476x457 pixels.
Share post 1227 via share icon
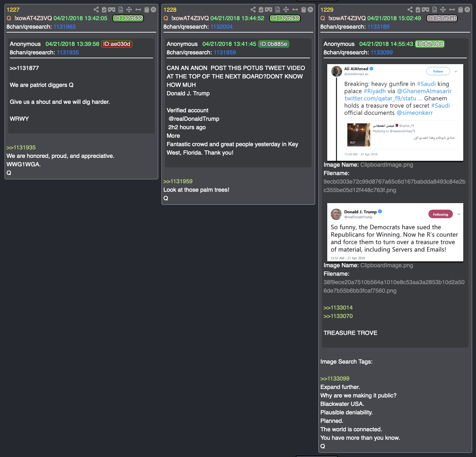(x=96, y=10)
